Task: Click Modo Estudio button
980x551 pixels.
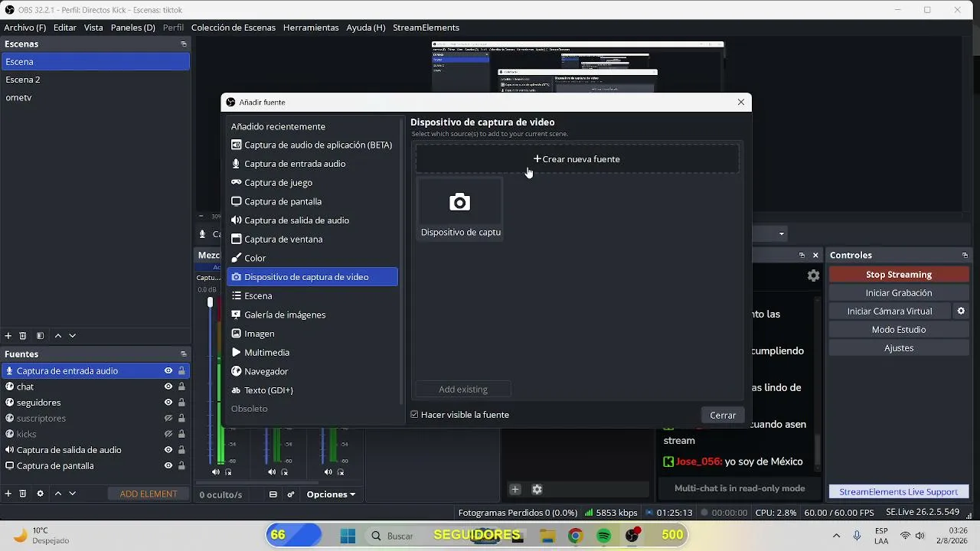Action: point(899,330)
